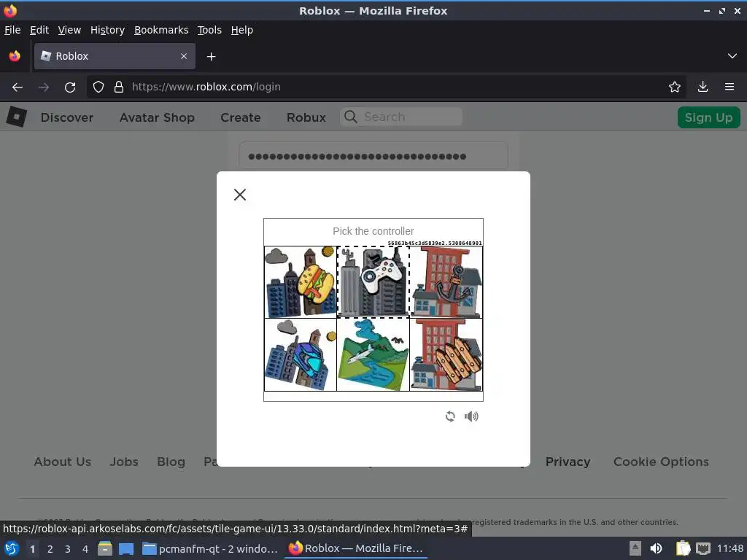
Task: Open the File menu
Action: tap(12, 30)
